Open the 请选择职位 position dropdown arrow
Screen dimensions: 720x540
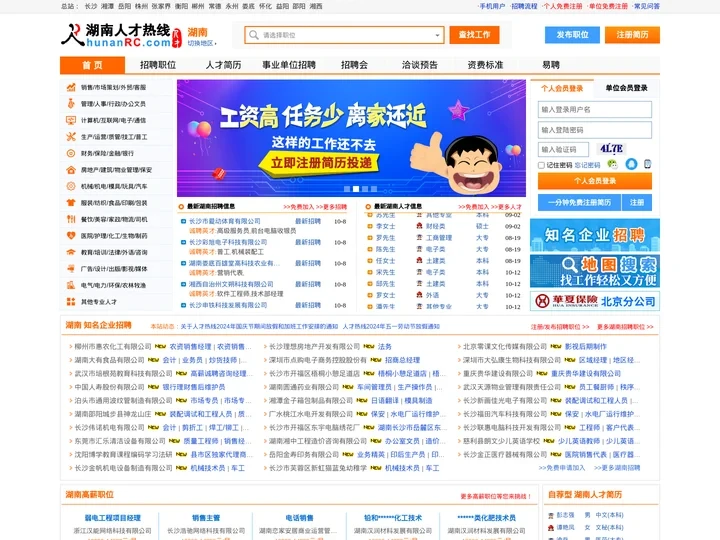pos(438,35)
